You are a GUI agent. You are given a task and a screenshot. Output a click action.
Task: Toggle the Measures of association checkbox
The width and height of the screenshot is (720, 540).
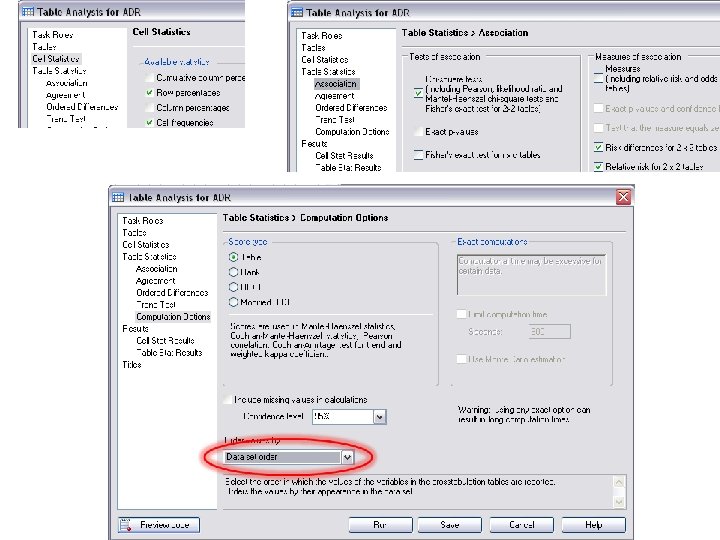[598, 78]
